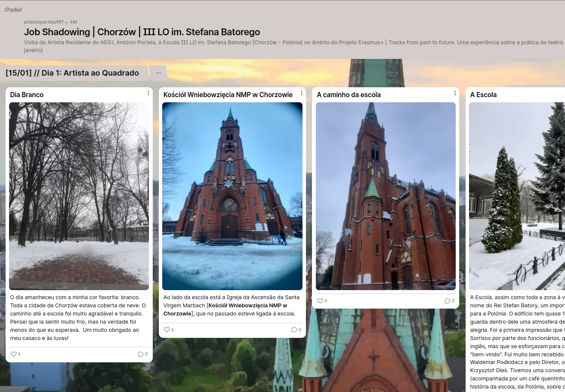Click the Padlet logo
This screenshot has width=565, height=392.
click(x=13, y=9)
